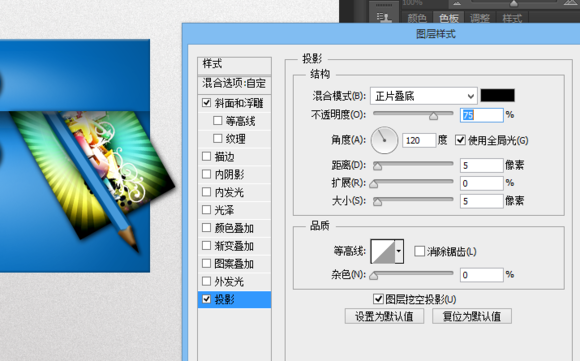
Task: Click the 杂色 value field
Action: tap(482, 275)
